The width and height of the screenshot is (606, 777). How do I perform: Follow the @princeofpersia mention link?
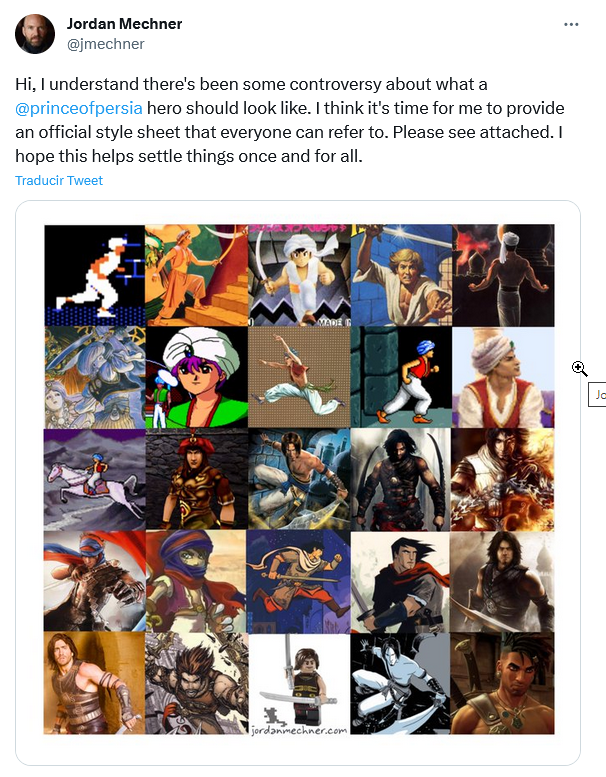point(79,108)
